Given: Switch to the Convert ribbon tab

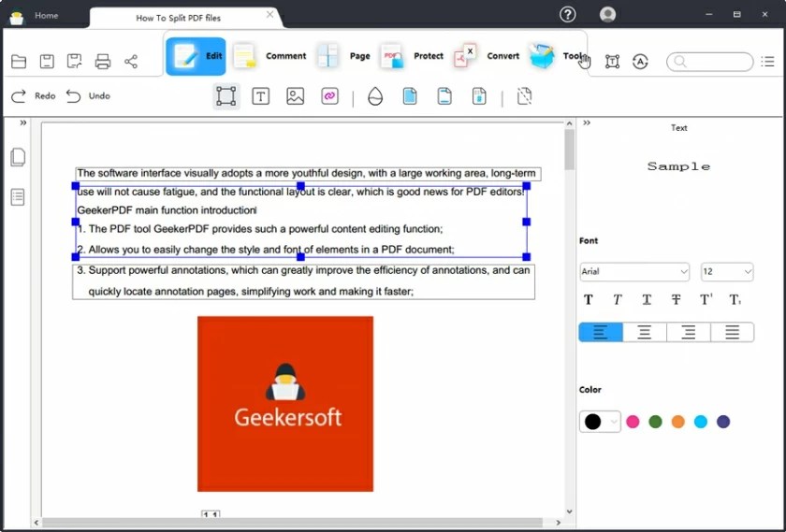Looking at the screenshot, I should 487,56.
